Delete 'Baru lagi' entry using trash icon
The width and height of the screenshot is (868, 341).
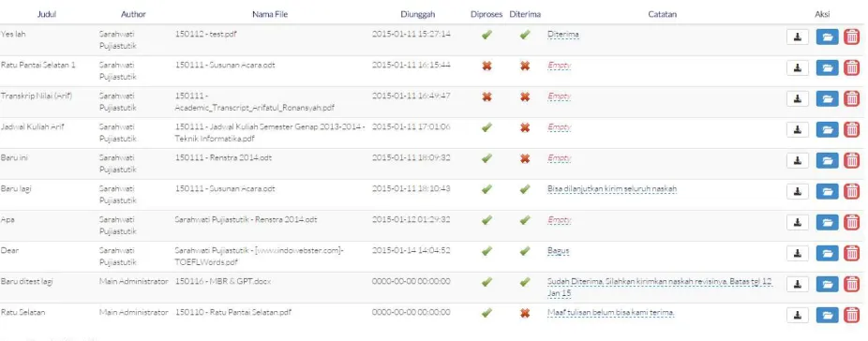(851, 192)
